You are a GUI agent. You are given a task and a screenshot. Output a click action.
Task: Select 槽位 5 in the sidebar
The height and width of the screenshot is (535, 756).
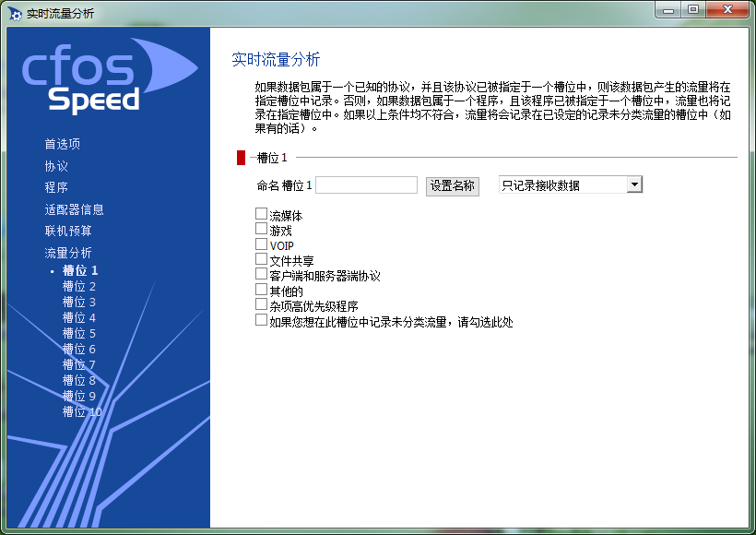coord(79,333)
